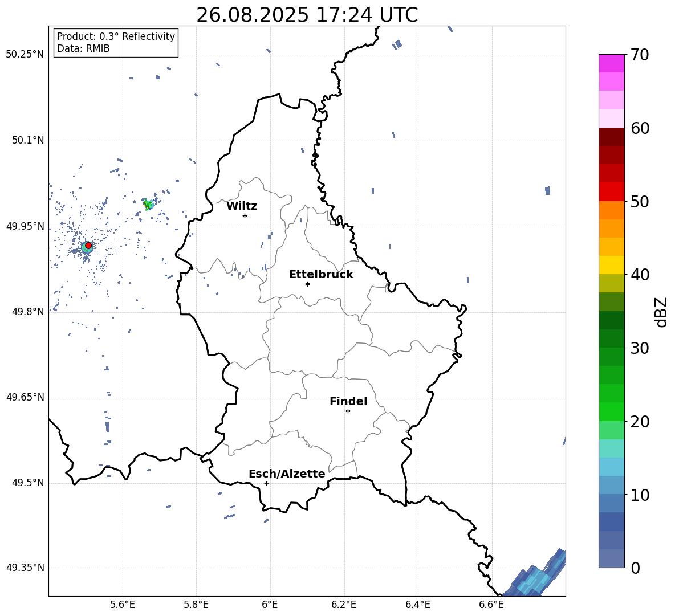Click the 6.2°E longitude label
Screen dimensions: 675x616
coord(344,605)
